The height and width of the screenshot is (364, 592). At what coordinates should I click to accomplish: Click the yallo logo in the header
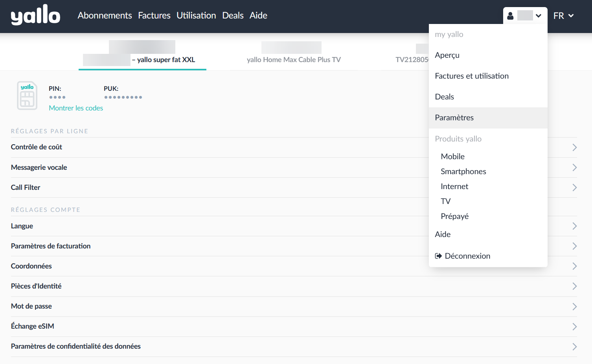35,15
